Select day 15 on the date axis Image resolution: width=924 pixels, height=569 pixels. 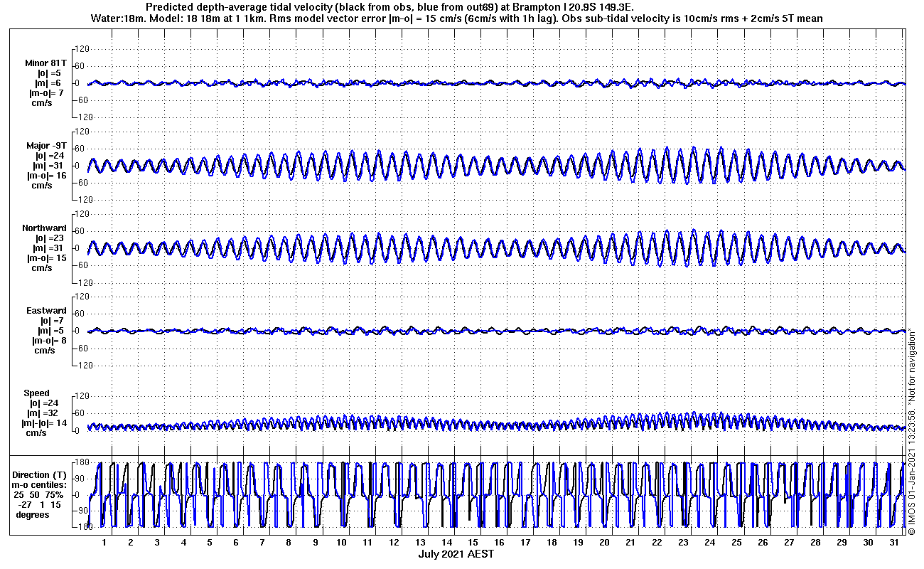click(473, 542)
